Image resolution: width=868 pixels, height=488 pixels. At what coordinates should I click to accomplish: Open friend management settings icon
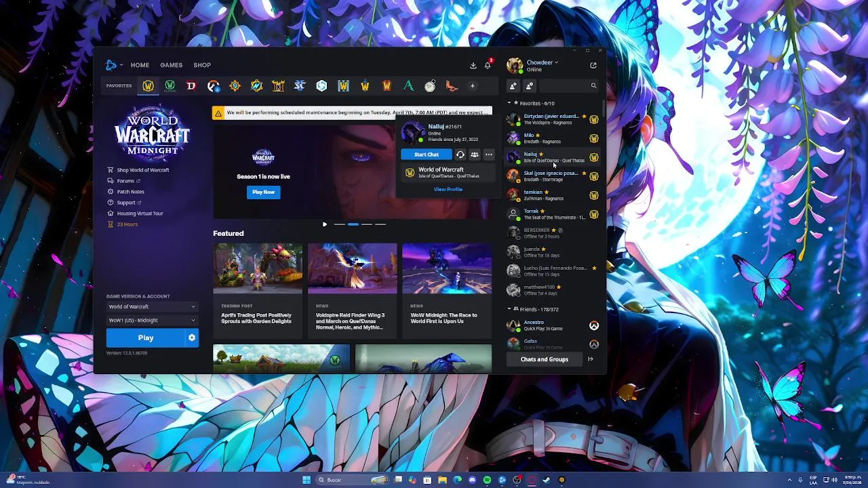click(530, 86)
